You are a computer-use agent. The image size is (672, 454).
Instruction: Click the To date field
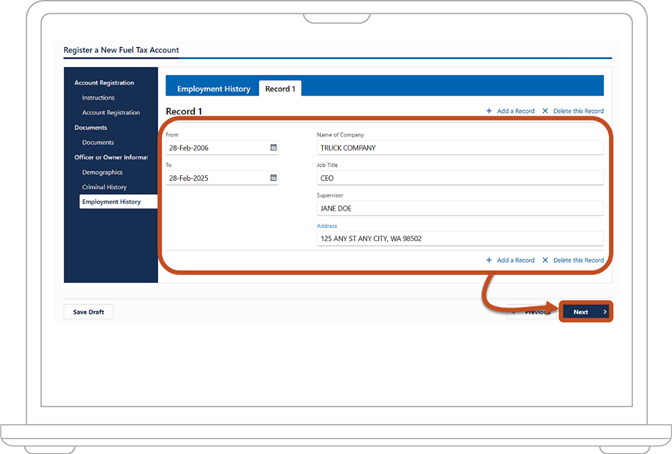pyautogui.click(x=222, y=177)
